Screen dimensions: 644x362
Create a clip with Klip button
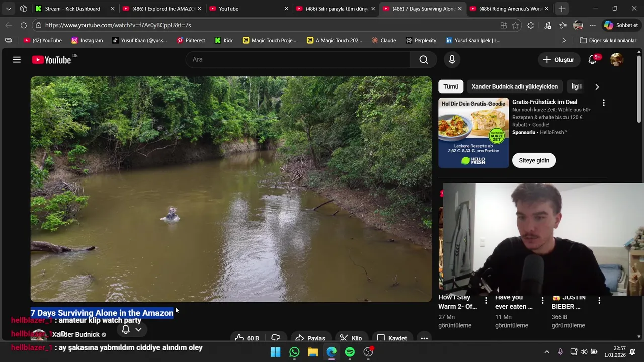pyautogui.click(x=351, y=338)
